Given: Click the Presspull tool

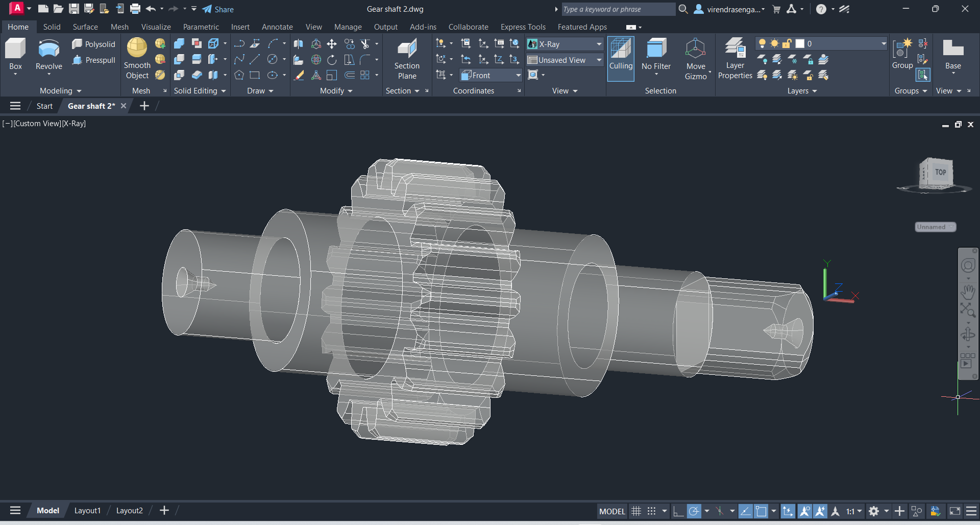Looking at the screenshot, I should (94, 60).
